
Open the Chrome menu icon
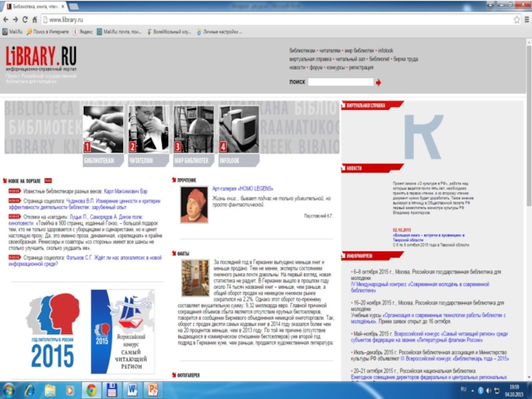tap(527, 20)
